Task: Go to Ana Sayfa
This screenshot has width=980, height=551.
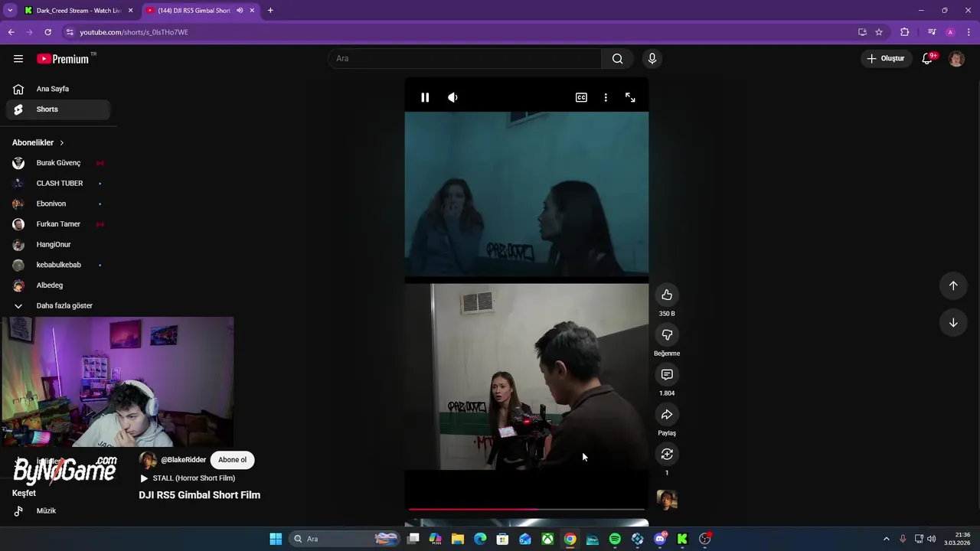Action: pyautogui.click(x=57, y=89)
